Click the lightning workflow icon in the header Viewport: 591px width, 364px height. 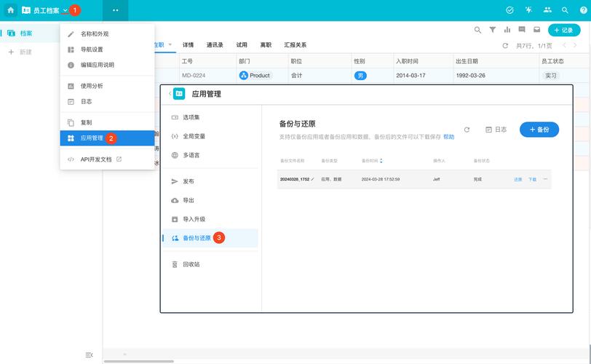point(528,10)
